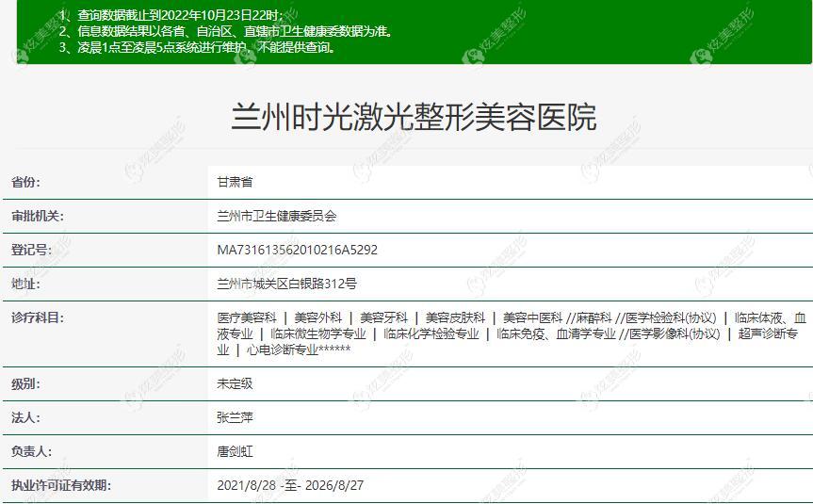Click notice line about 2022年10月23日22时 data cutoff
The width and height of the screenshot is (813, 504).
[x=171, y=15]
